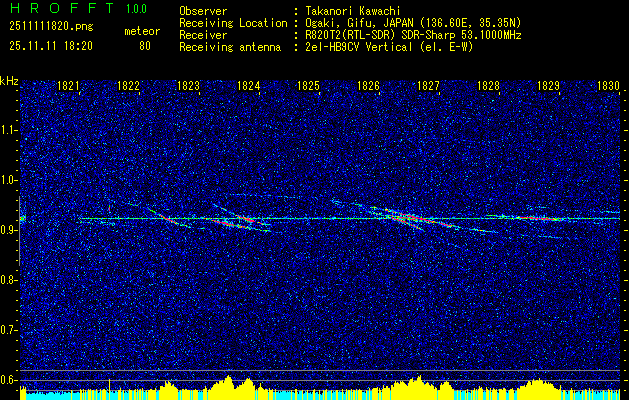Click the Observer label

click(203, 11)
